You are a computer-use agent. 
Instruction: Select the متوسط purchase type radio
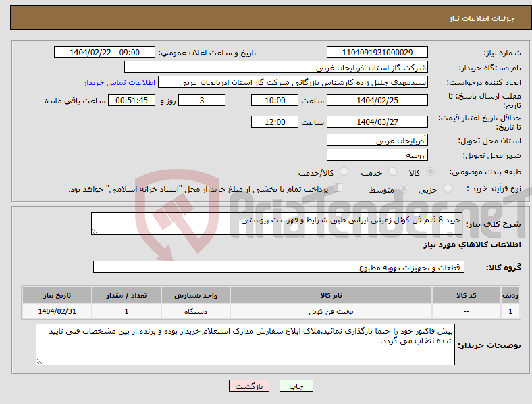[404, 188]
